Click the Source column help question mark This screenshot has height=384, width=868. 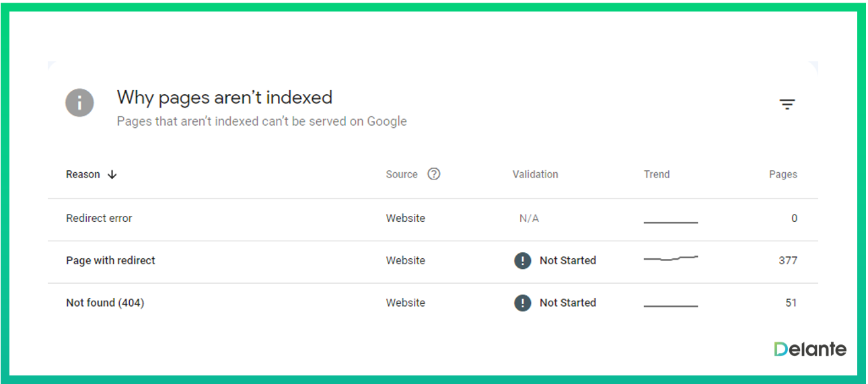(434, 174)
